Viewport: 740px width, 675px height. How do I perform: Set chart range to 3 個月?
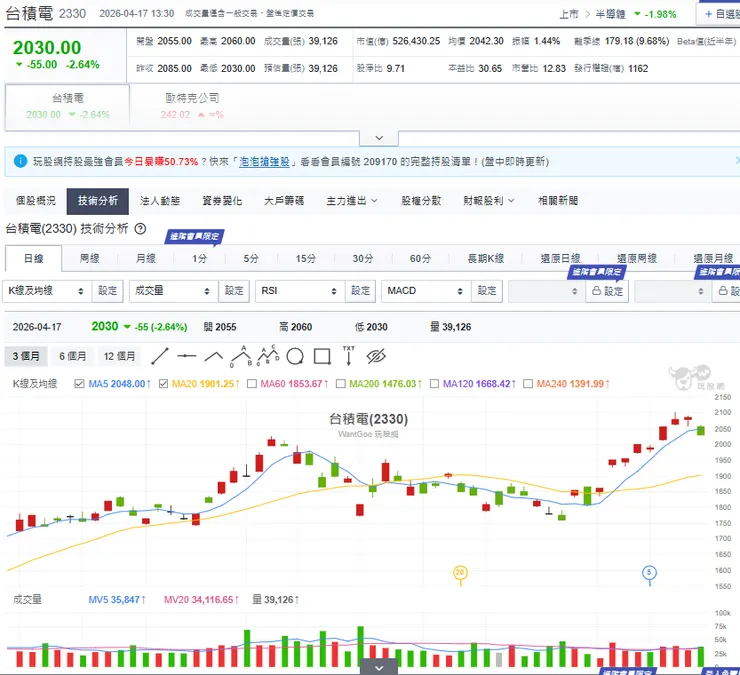click(x=26, y=356)
